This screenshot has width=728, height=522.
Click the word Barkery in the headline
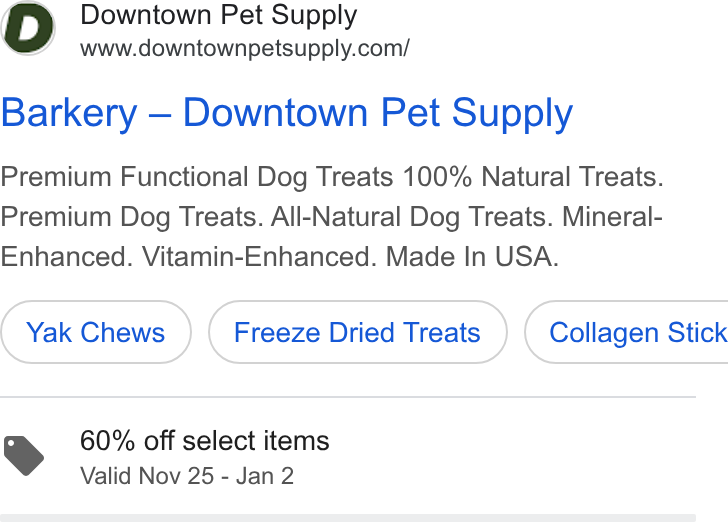click(x=69, y=113)
